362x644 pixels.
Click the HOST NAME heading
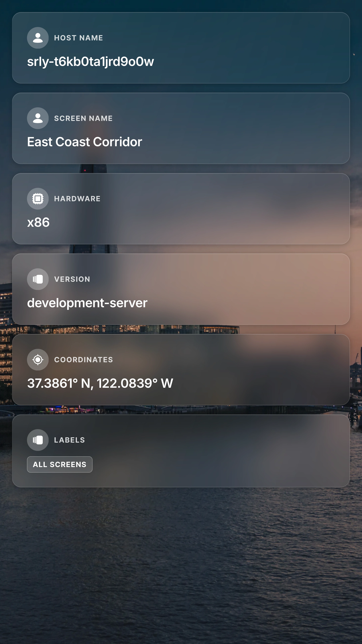pos(78,38)
